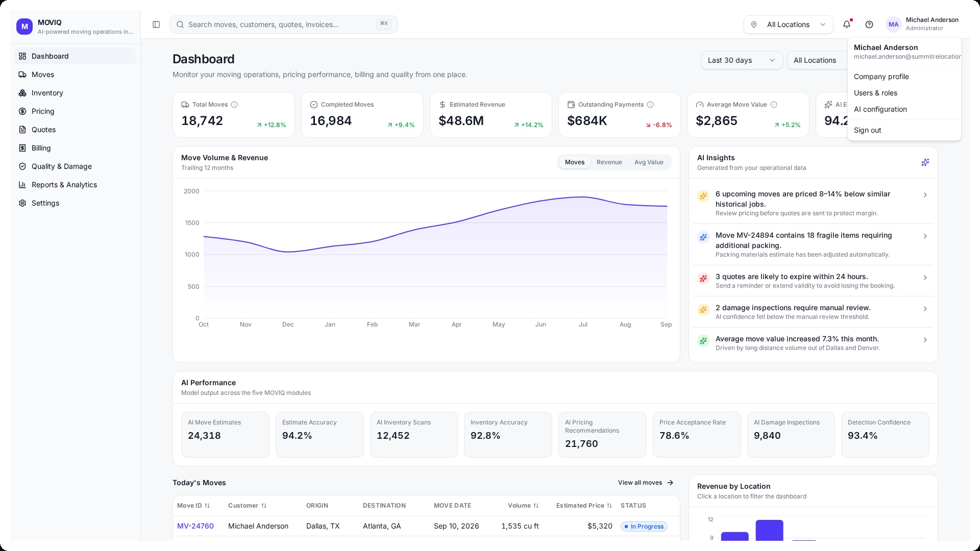The image size is (980, 551).
Task: Click the location pin icon in header
Action: 754,24
